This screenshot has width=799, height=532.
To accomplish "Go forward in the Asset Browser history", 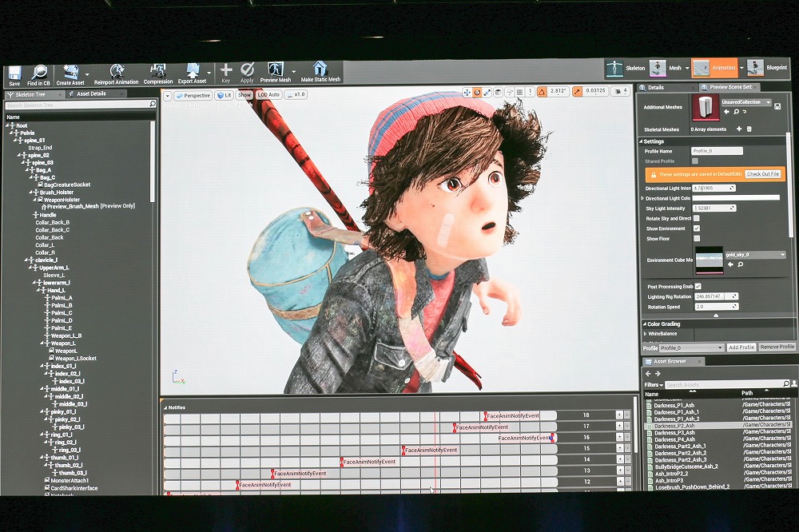I will (658, 374).
